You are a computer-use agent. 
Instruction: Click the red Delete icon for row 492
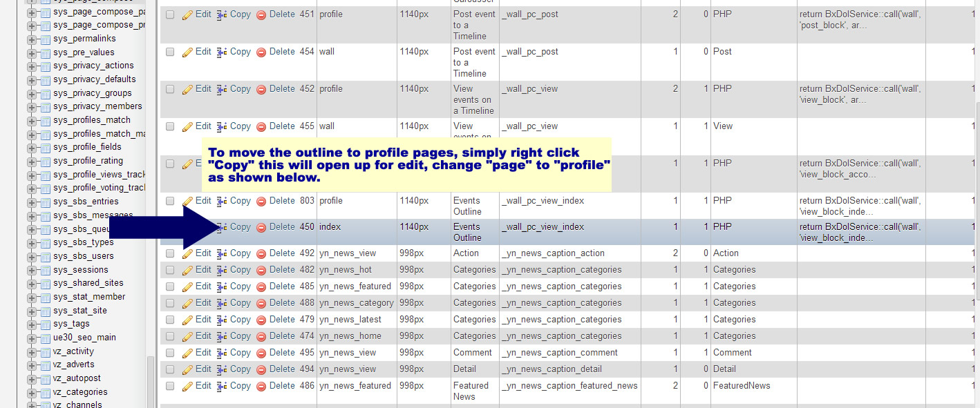[x=261, y=254]
